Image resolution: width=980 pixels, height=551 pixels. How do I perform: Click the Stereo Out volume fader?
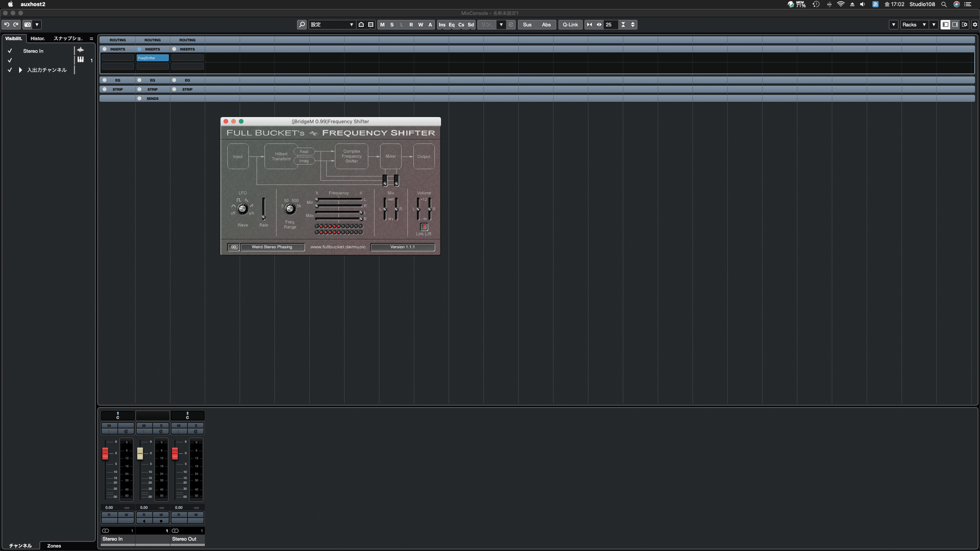[175, 453]
